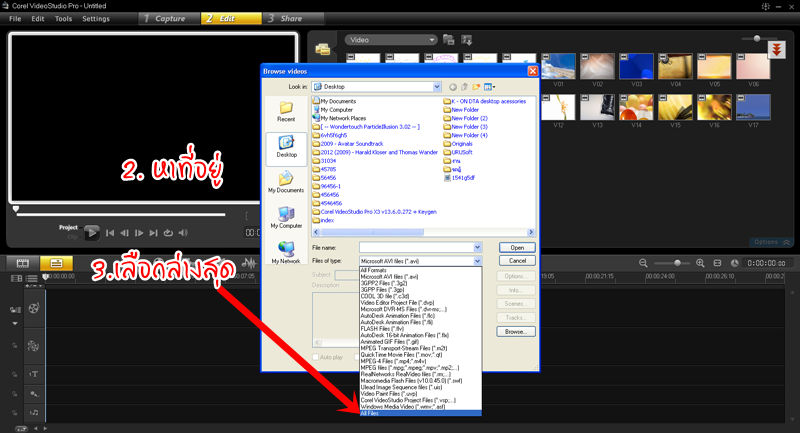This screenshot has width=800, height=433.
Task: Click the red download arrows icon
Action: 777,49
